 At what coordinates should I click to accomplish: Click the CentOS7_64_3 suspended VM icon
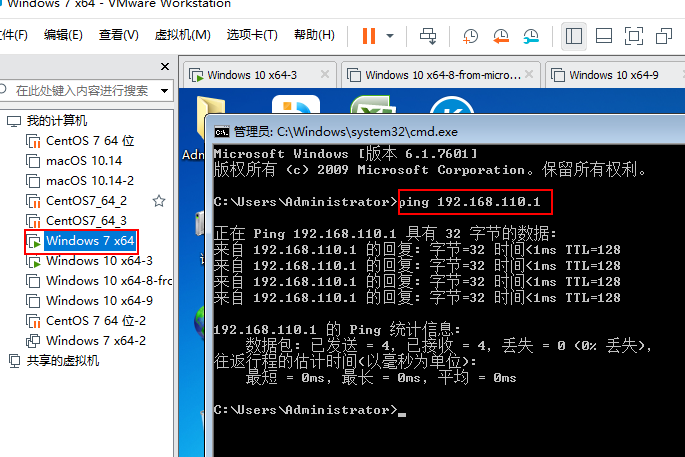pos(33,221)
